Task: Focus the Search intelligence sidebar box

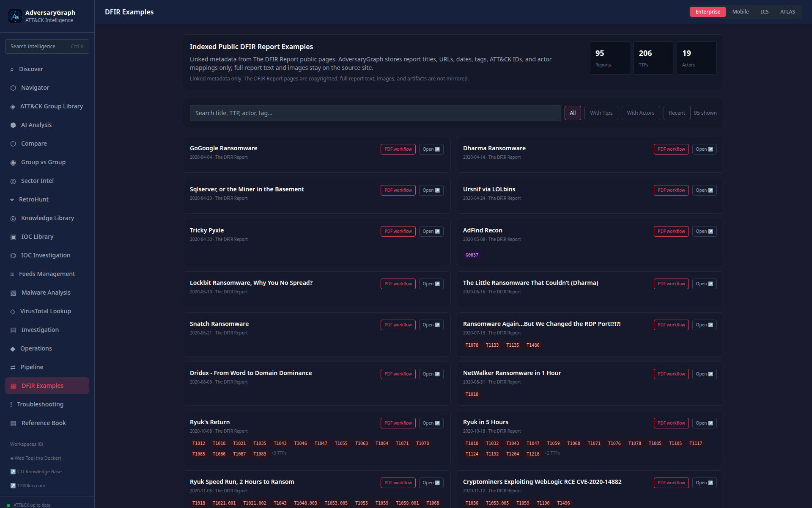Action: click(47, 47)
